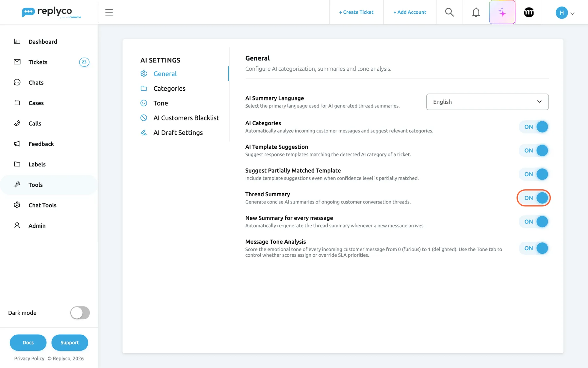
Task: Click the Chats bubble icon
Action: [x=17, y=82]
